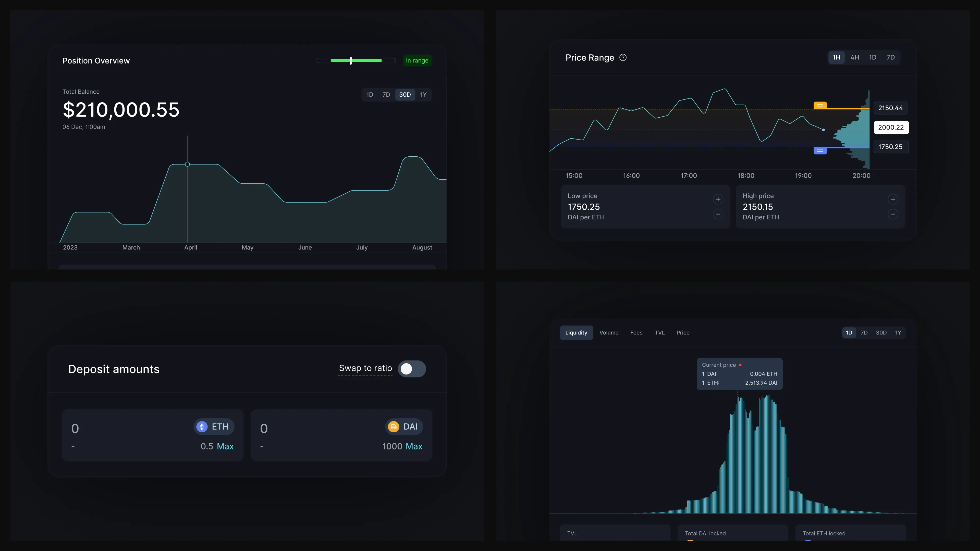Select 30D in Position Overview timeframe

[x=405, y=95]
